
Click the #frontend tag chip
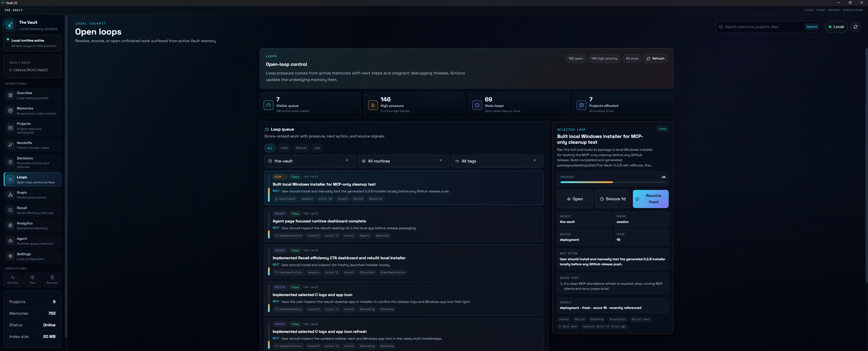367,273
